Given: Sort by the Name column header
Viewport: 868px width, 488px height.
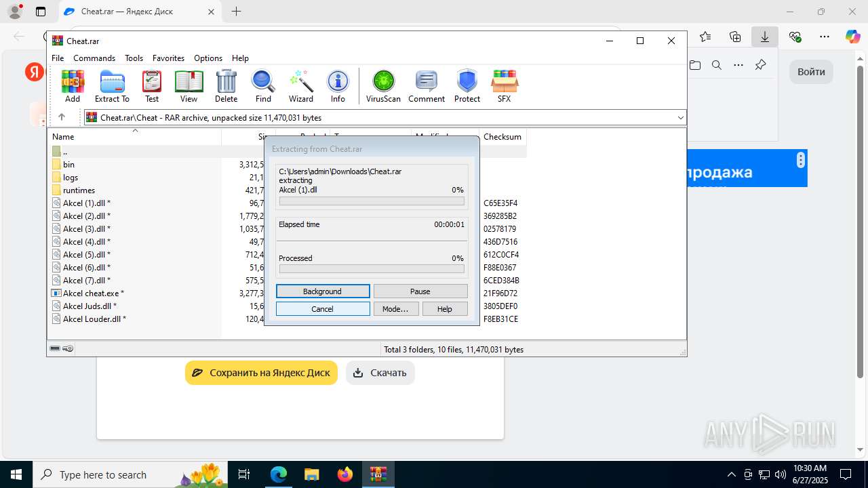Looking at the screenshot, I should pyautogui.click(x=136, y=136).
